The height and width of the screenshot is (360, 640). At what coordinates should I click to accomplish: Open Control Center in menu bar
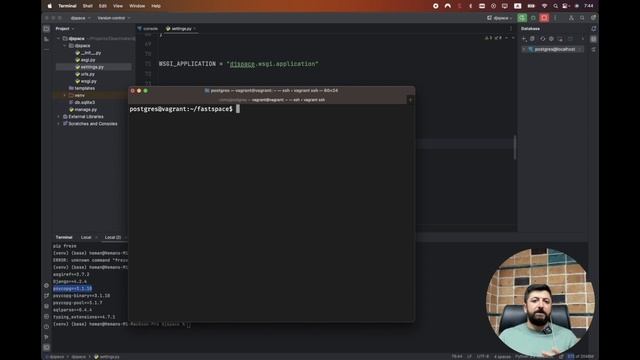[566, 6]
